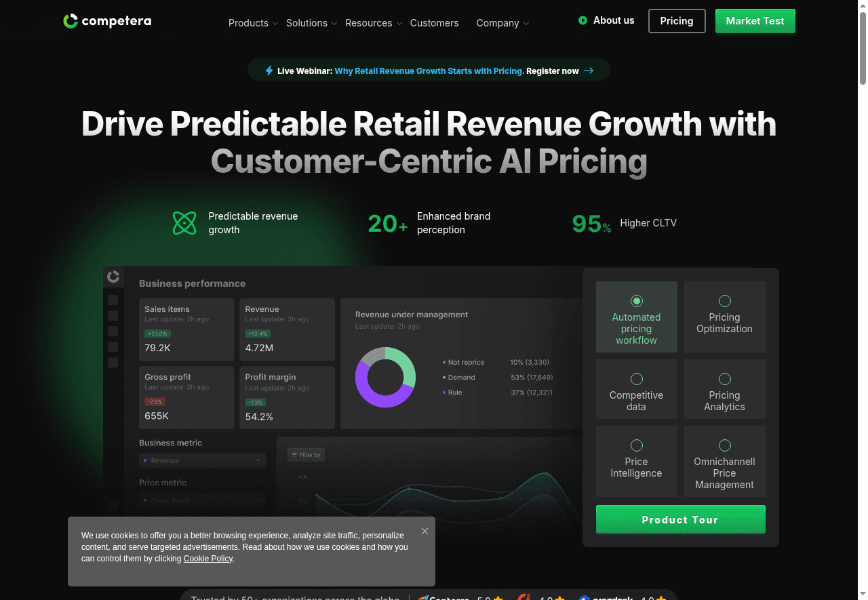The width and height of the screenshot is (868, 600).
Task: Expand the Products navigation dropdown
Action: click(x=253, y=23)
